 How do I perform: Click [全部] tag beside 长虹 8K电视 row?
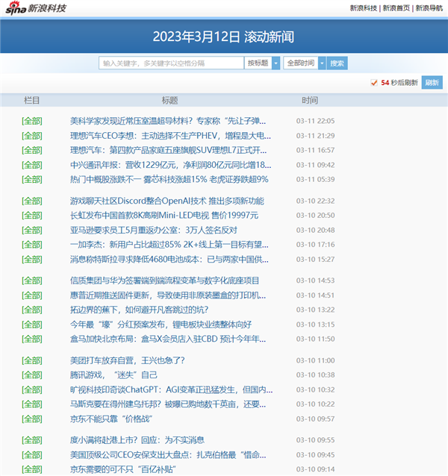(x=32, y=216)
